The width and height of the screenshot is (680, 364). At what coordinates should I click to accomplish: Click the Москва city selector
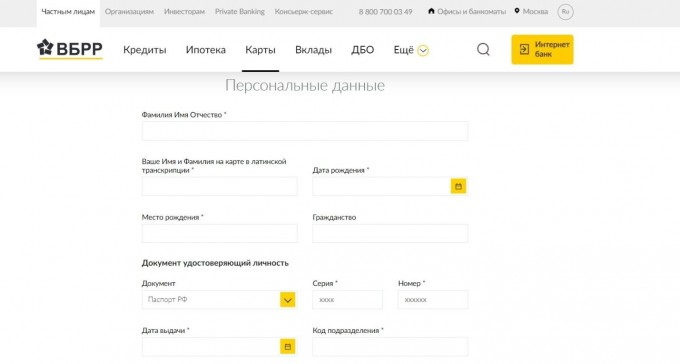tap(535, 12)
